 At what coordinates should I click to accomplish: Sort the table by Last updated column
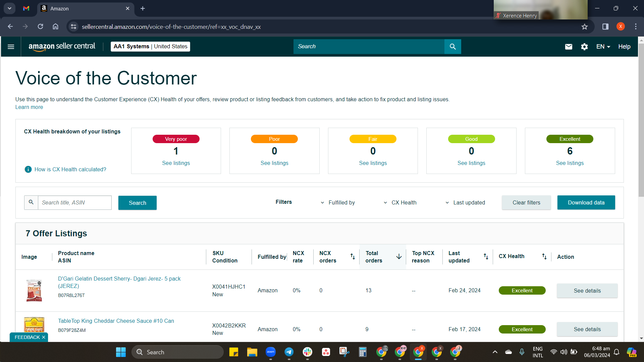pos(486,256)
